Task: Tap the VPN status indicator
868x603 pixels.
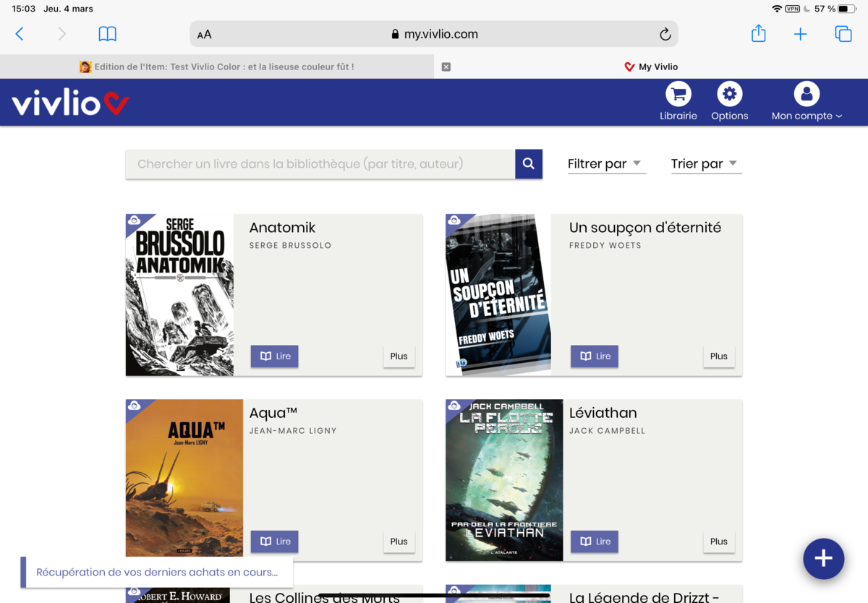Action: point(792,9)
